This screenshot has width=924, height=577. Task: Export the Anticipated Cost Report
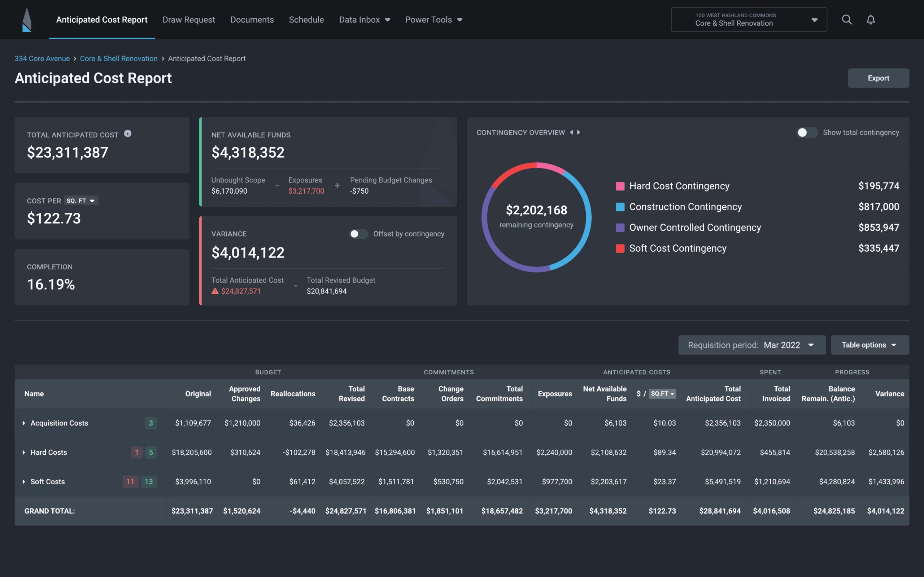pos(879,78)
